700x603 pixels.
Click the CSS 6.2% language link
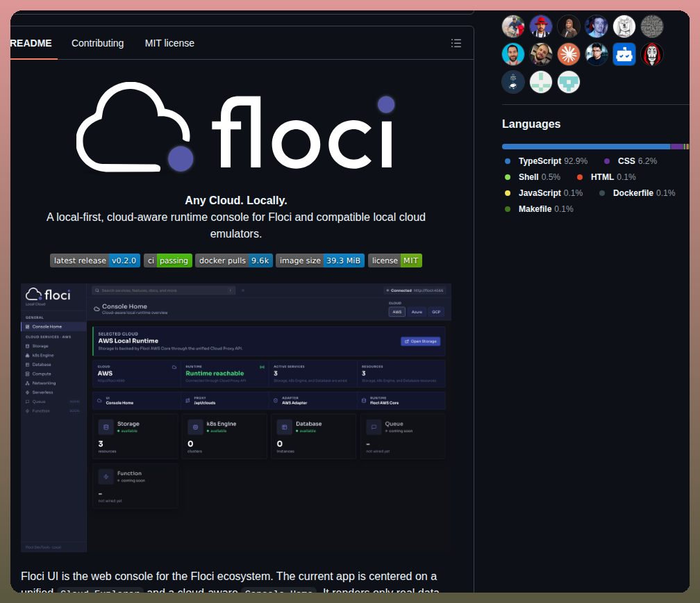point(631,161)
